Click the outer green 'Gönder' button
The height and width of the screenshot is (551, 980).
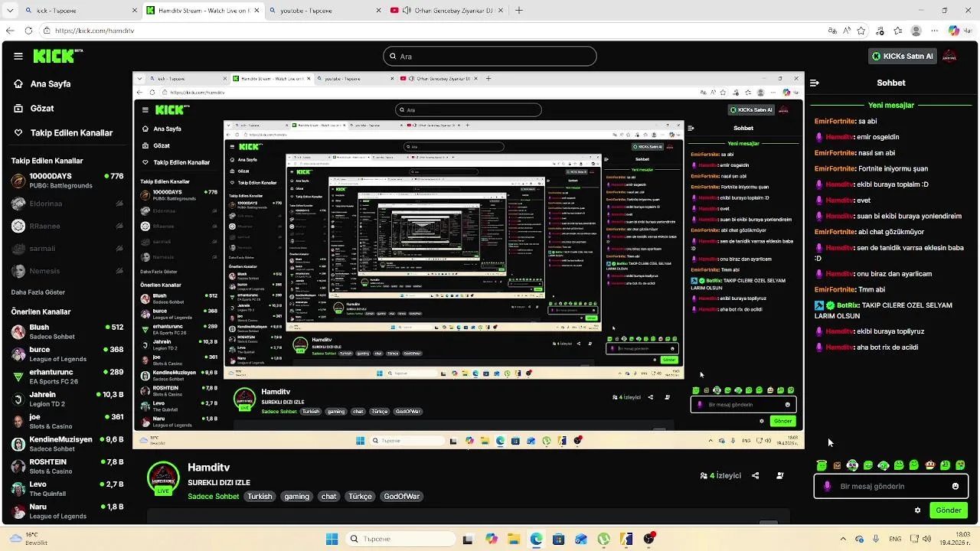tap(949, 510)
